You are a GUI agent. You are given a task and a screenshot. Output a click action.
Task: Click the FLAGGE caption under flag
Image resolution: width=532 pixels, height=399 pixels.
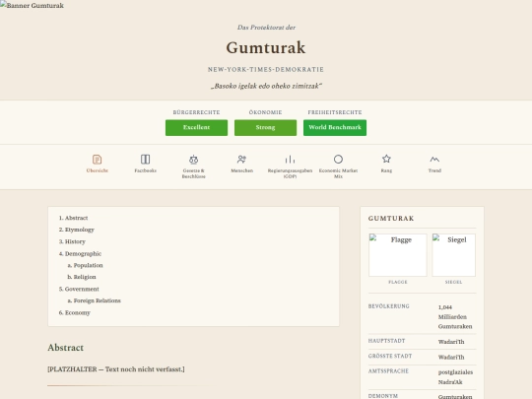[398, 282]
